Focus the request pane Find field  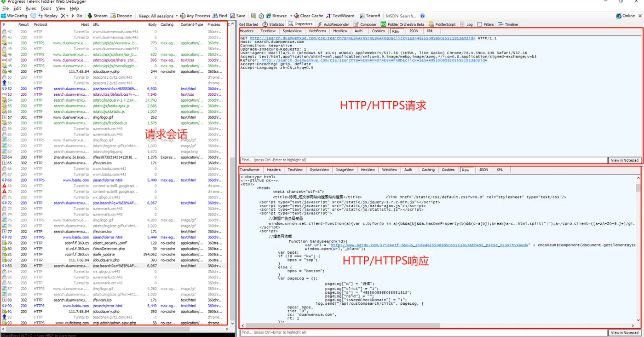coord(423,160)
